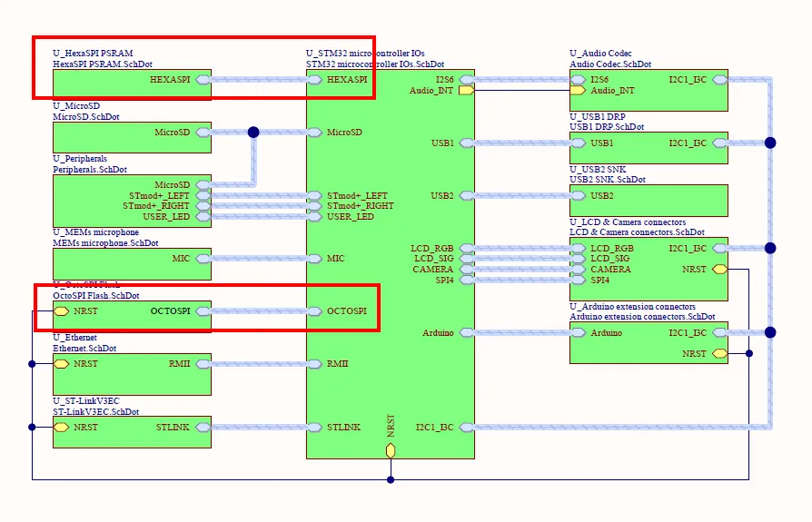Image resolution: width=812 pixels, height=522 pixels.
Task: Select STmod+_RIGHT port arrow on STM32 sheet
Action: [314, 206]
